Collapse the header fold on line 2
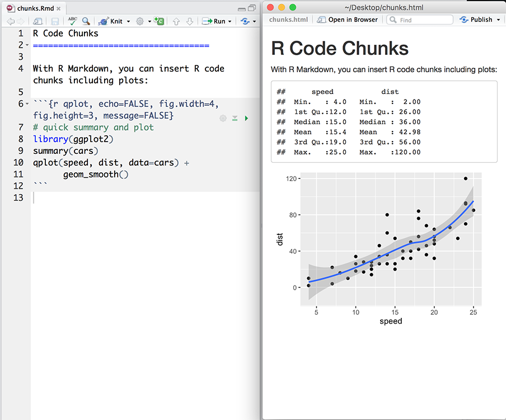 click(27, 45)
